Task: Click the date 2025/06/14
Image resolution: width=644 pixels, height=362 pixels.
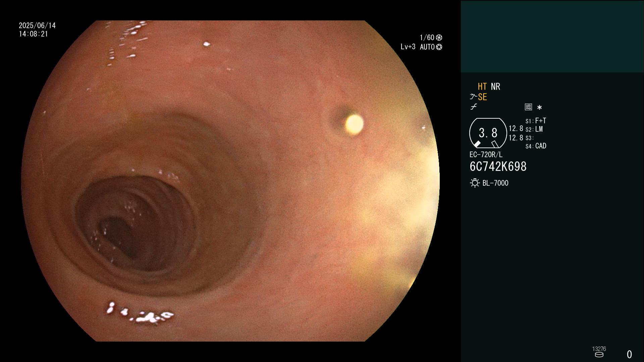Action: tap(37, 25)
